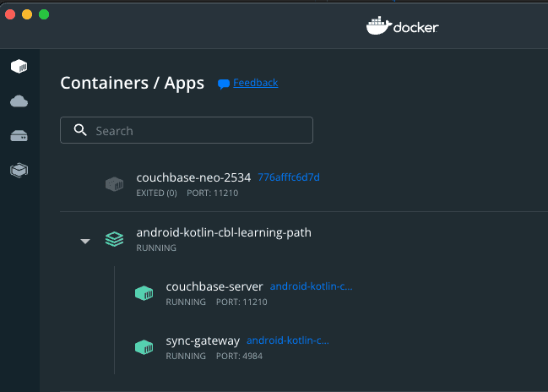Select the sync-gateway container name
548x392 pixels.
tap(203, 341)
